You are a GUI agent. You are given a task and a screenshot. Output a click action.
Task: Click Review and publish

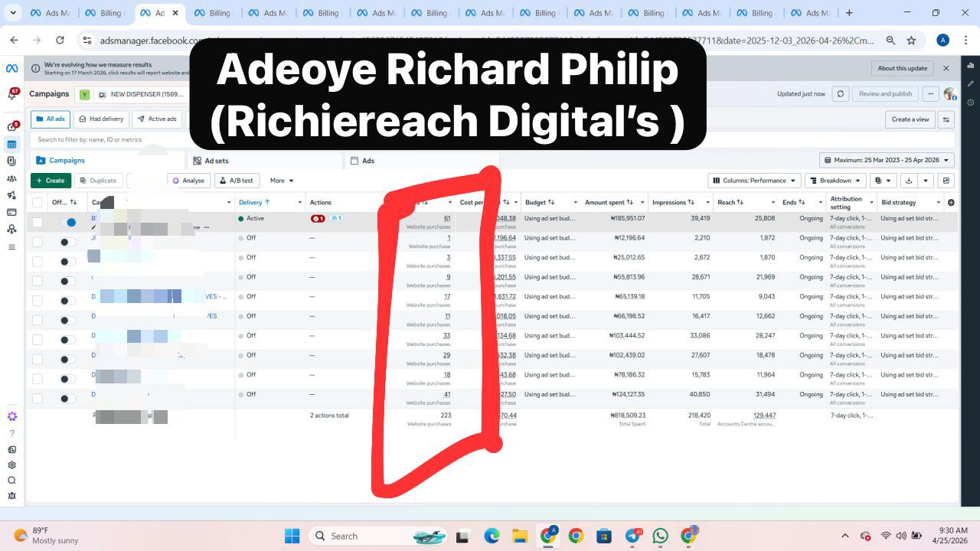[x=885, y=94]
